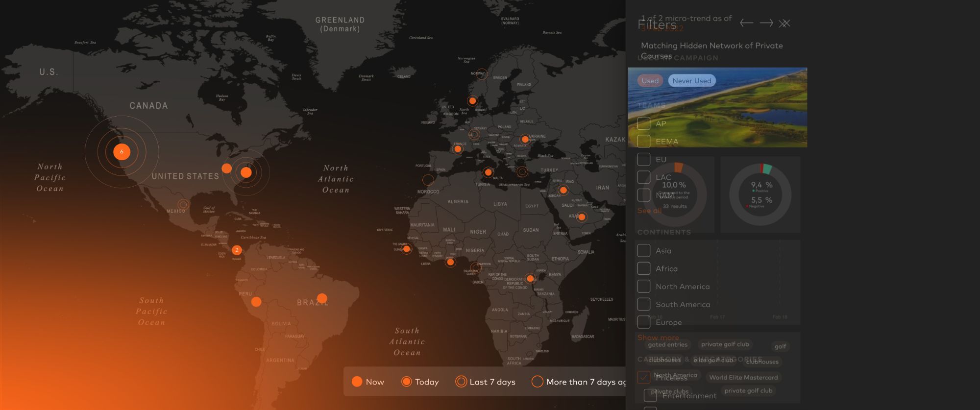The width and height of the screenshot is (980, 410).
Task: Tick the South America checkbox
Action: coord(644,304)
